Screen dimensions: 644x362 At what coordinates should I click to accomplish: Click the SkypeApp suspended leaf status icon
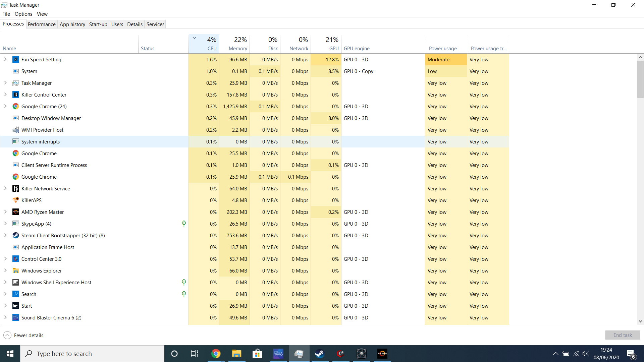(184, 224)
